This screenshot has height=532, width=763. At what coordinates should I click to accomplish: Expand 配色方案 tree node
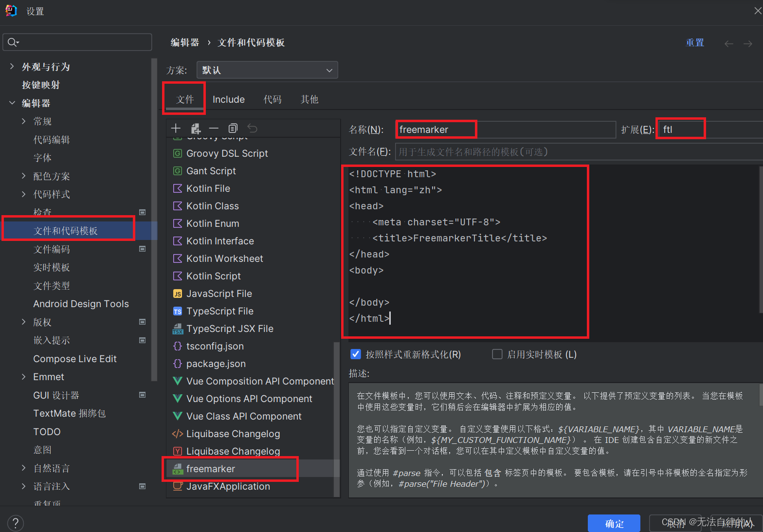click(24, 176)
